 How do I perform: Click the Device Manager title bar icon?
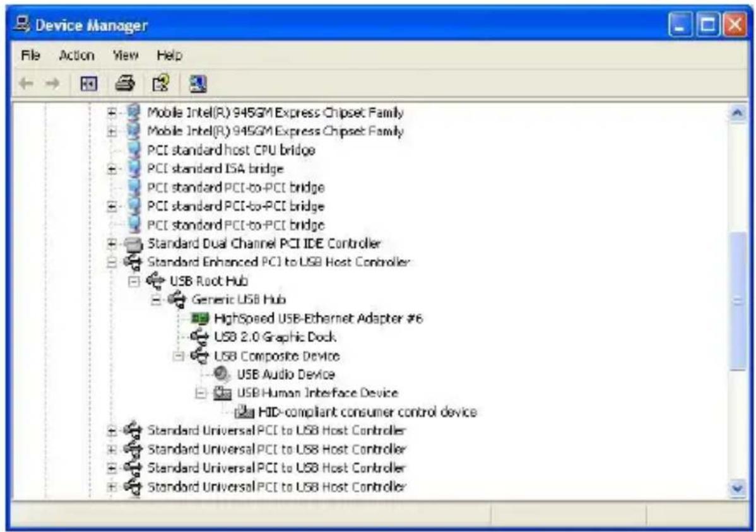point(22,23)
